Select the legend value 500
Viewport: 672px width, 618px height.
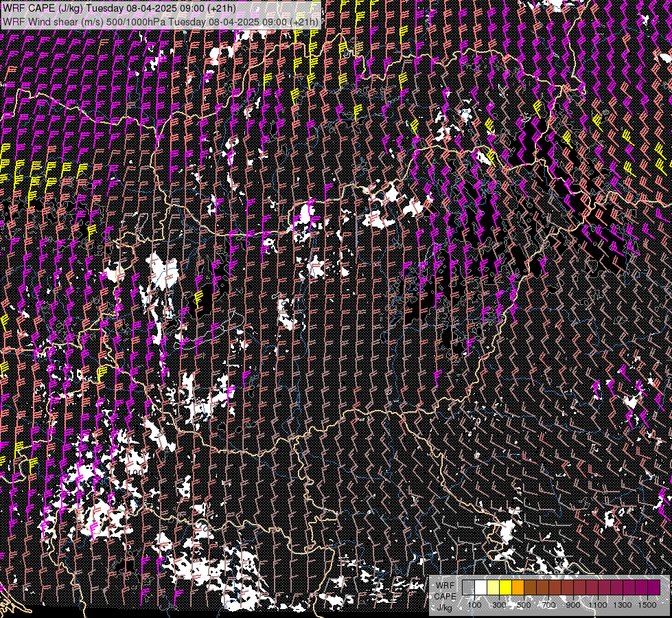(x=524, y=605)
